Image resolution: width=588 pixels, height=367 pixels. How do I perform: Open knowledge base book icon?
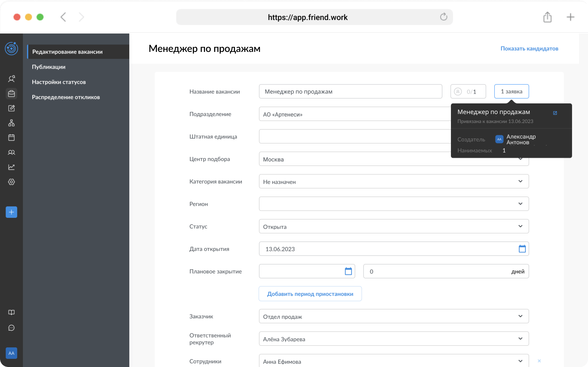tap(11, 312)
